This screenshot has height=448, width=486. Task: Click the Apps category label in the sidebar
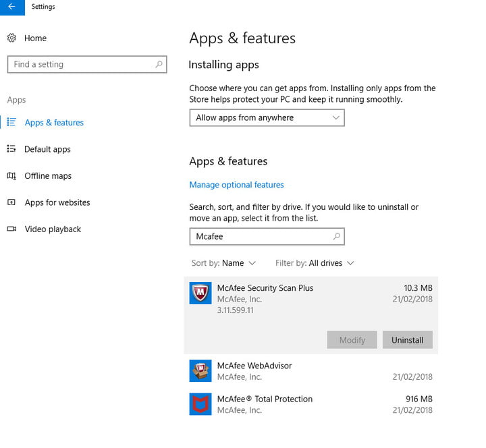coord(16,100)
